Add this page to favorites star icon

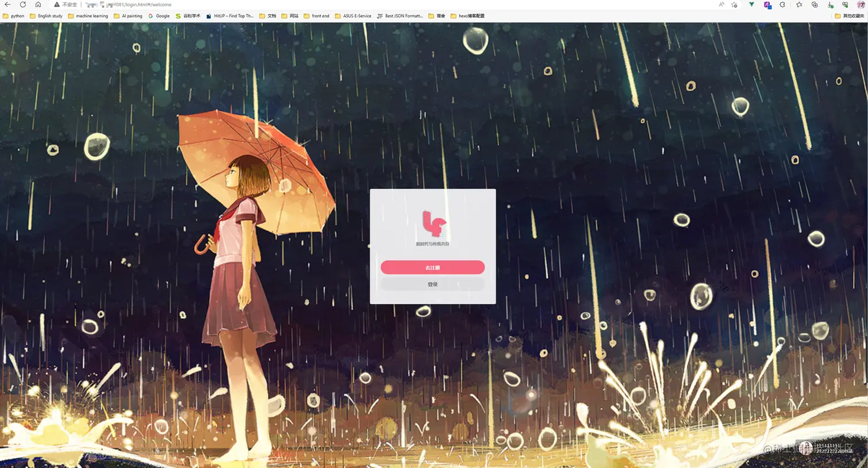click(x=734, y=5)
